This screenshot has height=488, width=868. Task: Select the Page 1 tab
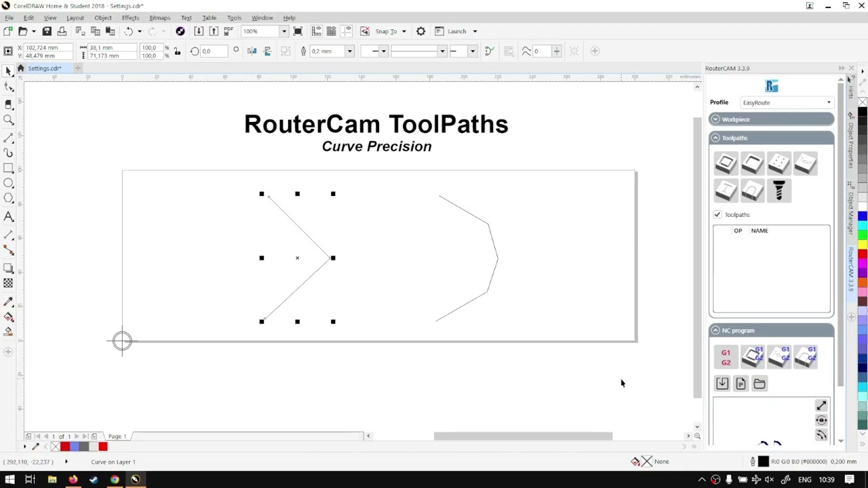[117, 436]
